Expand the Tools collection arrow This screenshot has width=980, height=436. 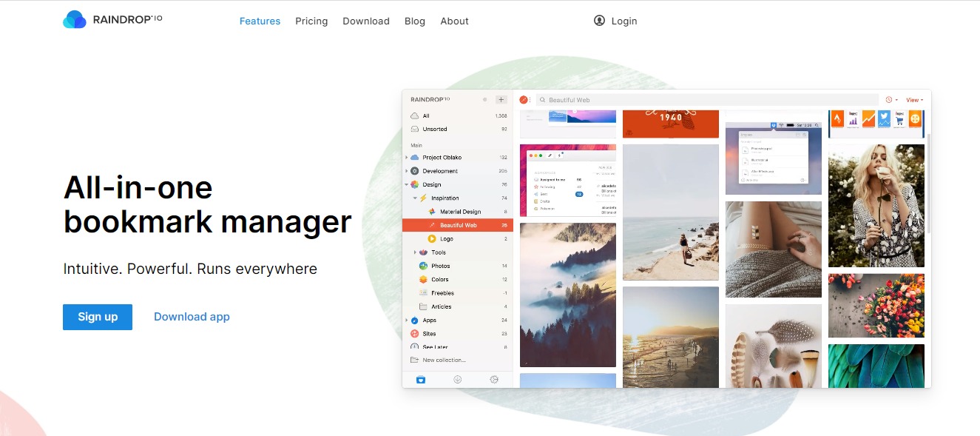click(415, 252)
